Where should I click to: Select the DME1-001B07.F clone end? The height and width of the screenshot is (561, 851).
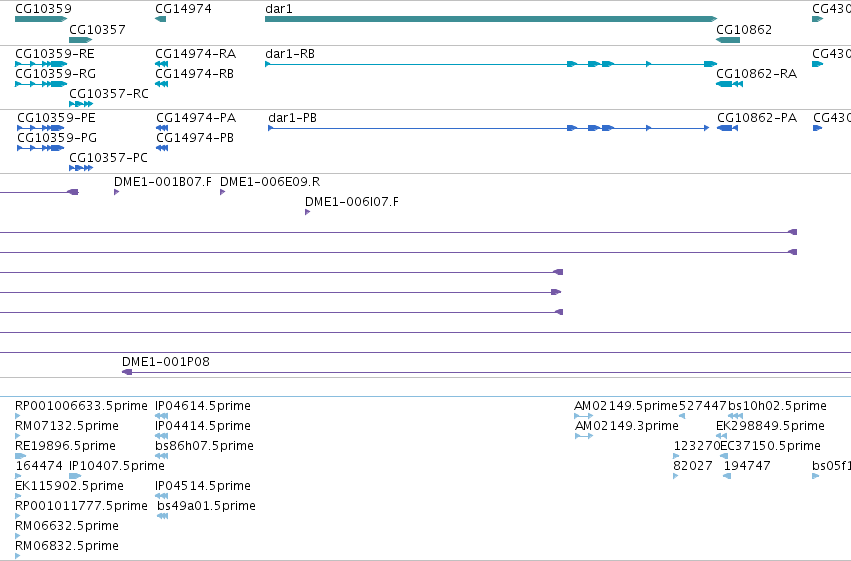116,192
